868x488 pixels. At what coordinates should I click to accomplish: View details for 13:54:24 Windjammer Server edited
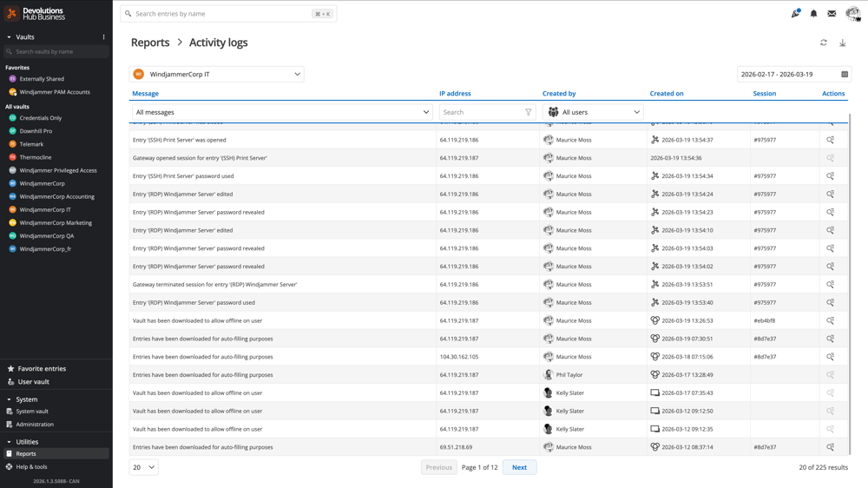point(831,195)
